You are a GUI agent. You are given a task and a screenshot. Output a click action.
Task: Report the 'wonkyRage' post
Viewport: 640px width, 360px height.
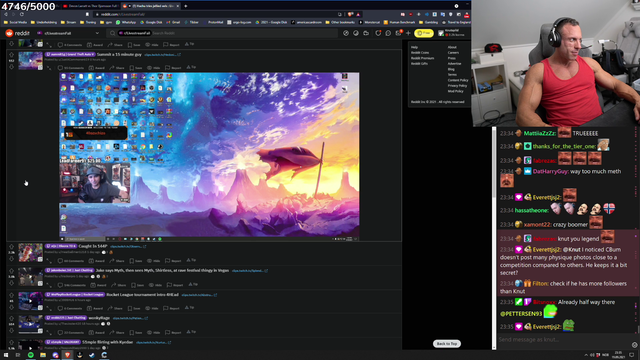174,332
